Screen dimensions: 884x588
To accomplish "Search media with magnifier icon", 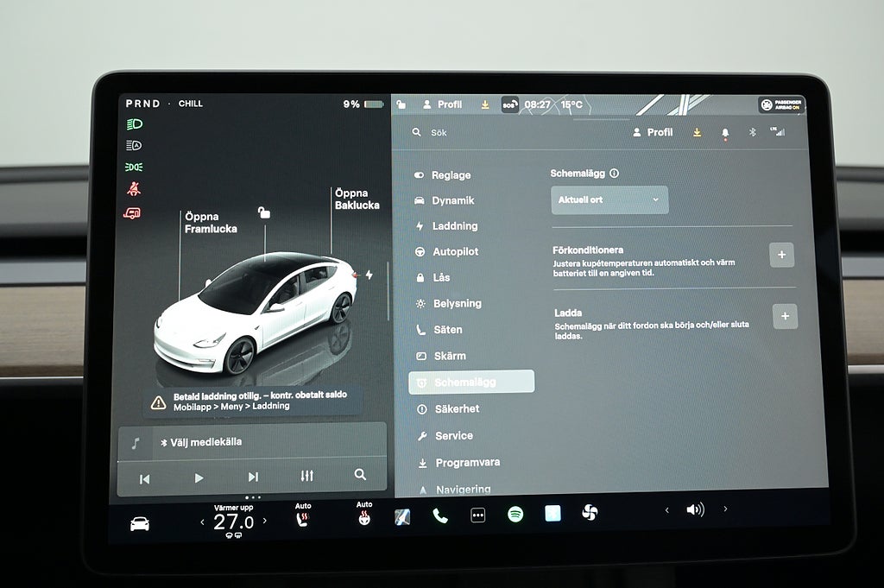I will pyautogui.click(x=360, y=475).
